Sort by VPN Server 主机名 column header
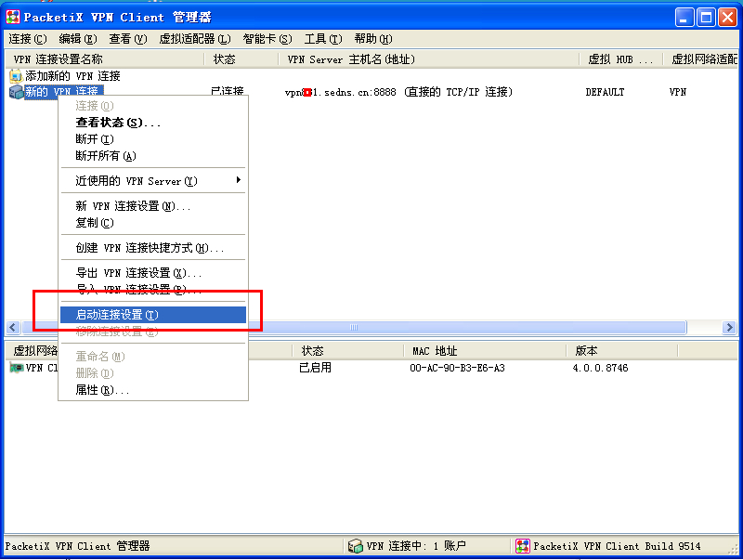The width and height of the screenshot is (743, 560). (x=429, y=59)
